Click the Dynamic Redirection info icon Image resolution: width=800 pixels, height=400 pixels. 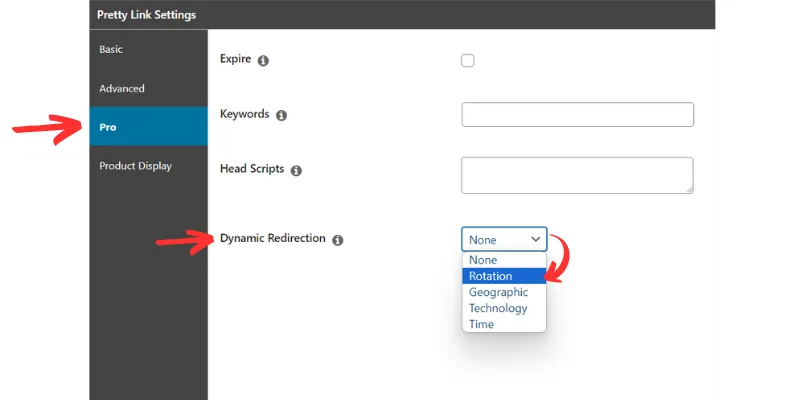click(338, 240)
